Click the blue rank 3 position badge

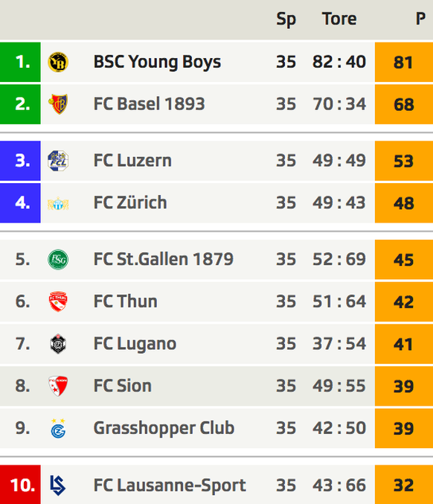click(20, 161)
